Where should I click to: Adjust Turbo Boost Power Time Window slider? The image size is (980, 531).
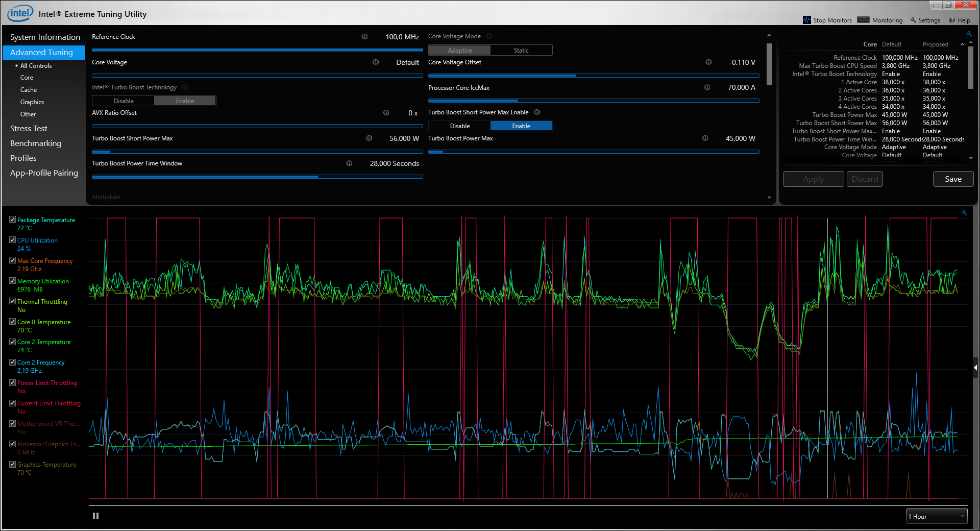pos(257,177)
